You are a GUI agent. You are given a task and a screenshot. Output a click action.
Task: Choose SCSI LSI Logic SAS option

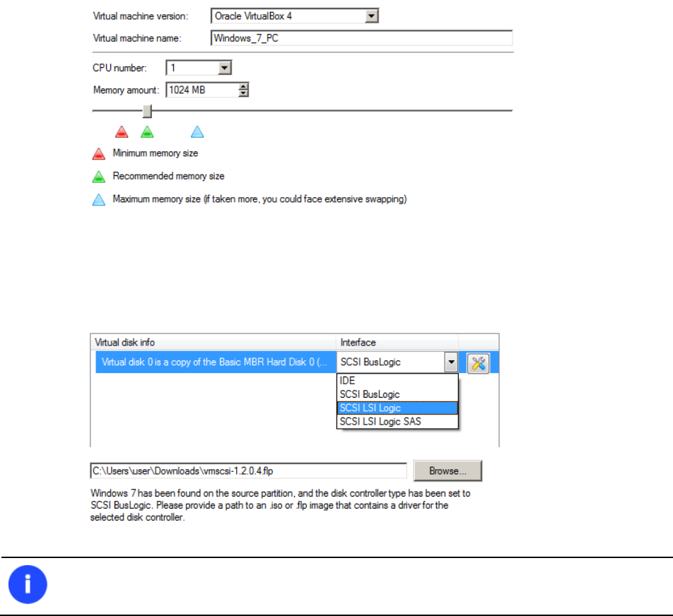pyautogui.click(x=397, y=422)
